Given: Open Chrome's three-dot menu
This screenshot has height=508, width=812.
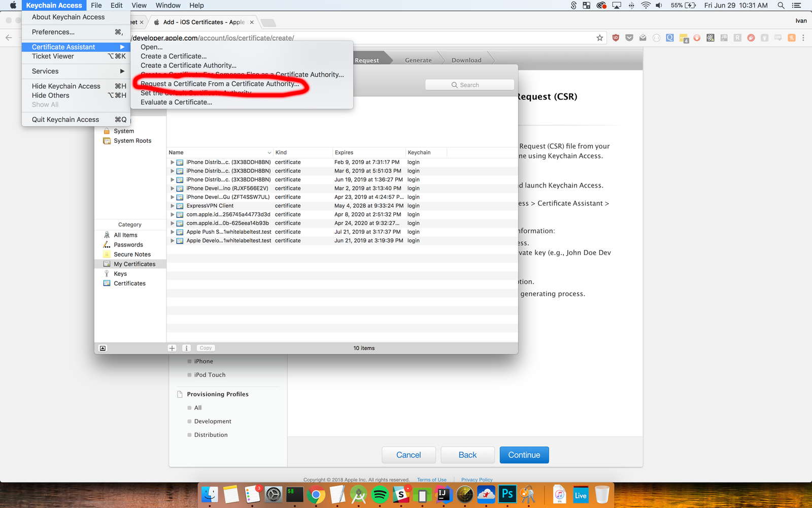Looking at the screenshot, I should pos(803,38).
